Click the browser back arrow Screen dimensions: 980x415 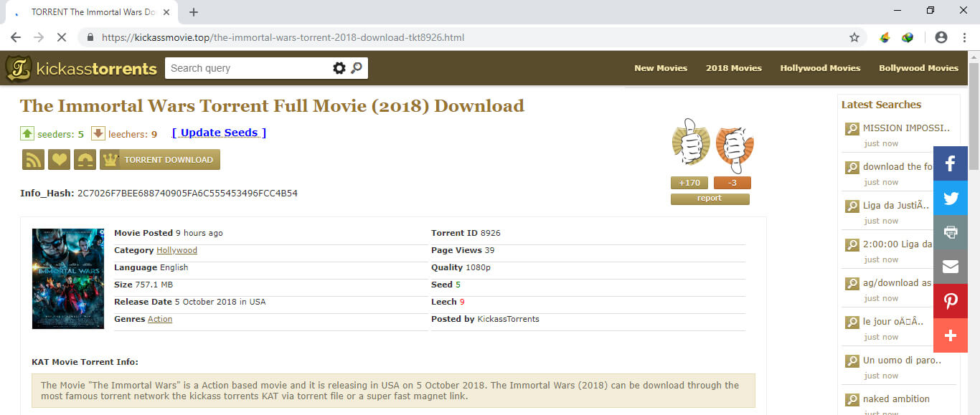pyautogui.click(x=16, y=37)
